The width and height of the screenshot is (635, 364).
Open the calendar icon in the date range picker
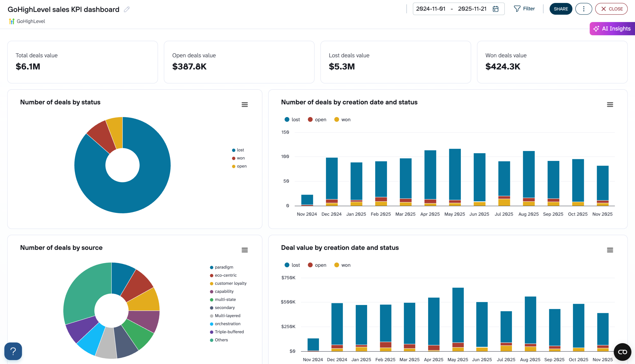(495, 8)
